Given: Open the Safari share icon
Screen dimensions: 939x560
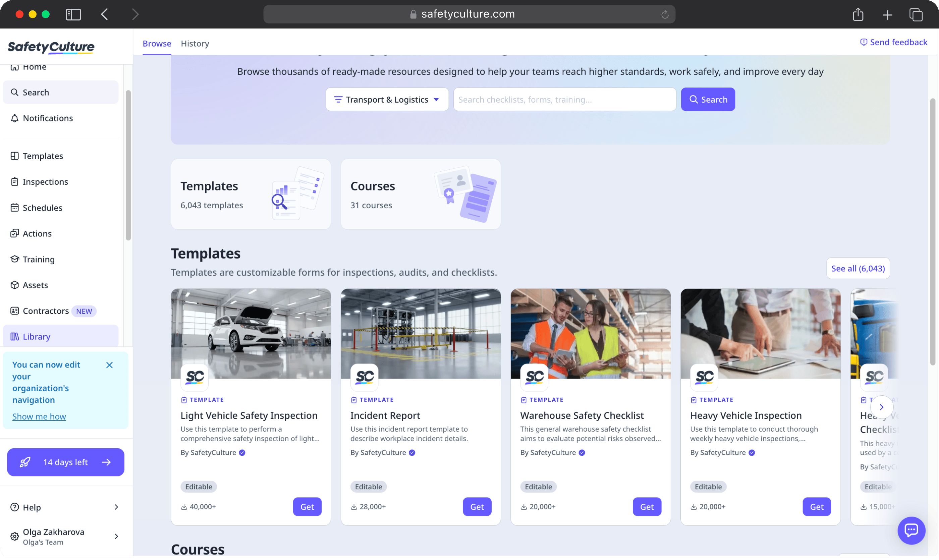Looking at the screenshot, I should coord(858,14).
